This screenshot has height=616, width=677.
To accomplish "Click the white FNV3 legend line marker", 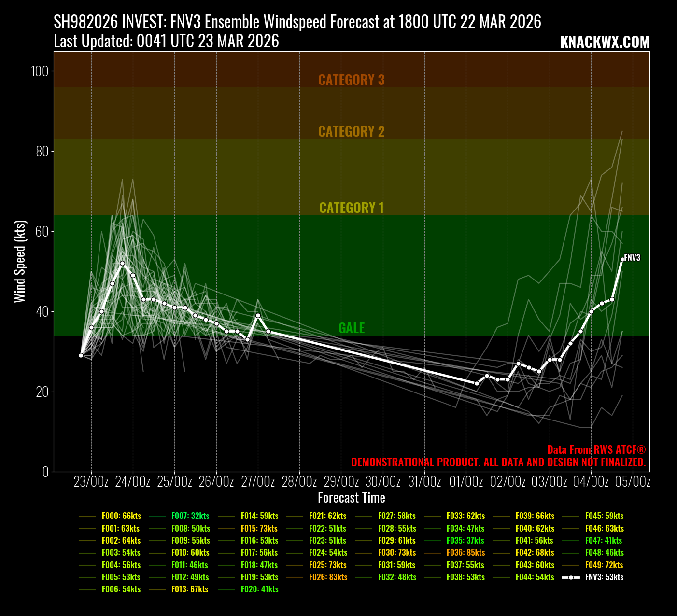I will tap(571, 577).
